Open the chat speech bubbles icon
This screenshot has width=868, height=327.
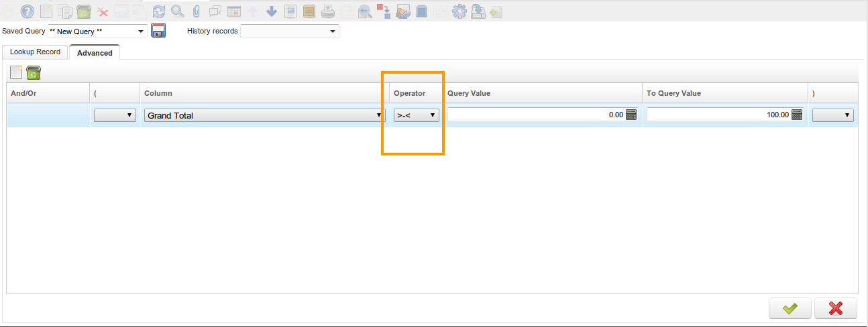pos(215,11)
